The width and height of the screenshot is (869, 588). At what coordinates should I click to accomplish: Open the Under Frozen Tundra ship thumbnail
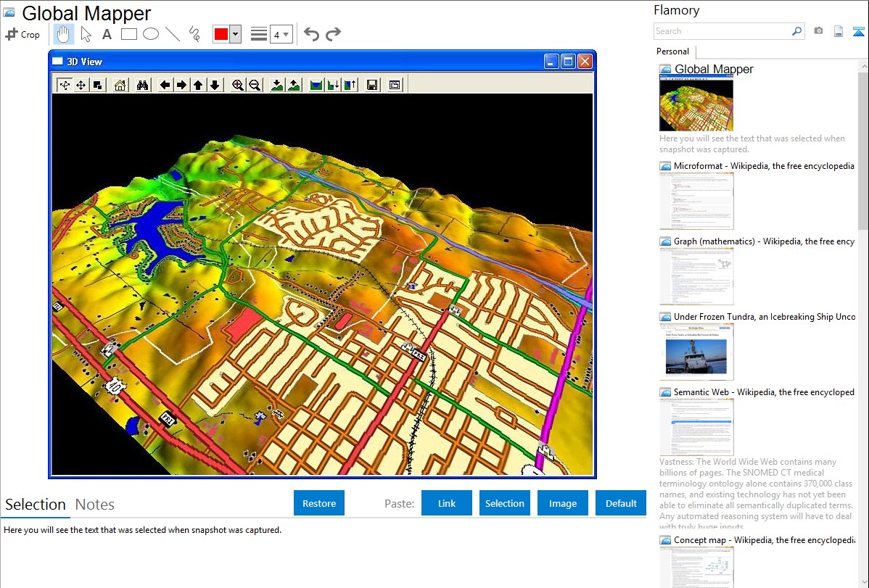click(696, 352)
